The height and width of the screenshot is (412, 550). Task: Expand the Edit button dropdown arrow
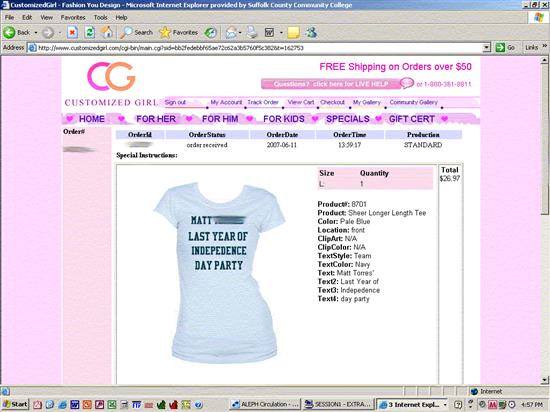[x=281, y=33]
